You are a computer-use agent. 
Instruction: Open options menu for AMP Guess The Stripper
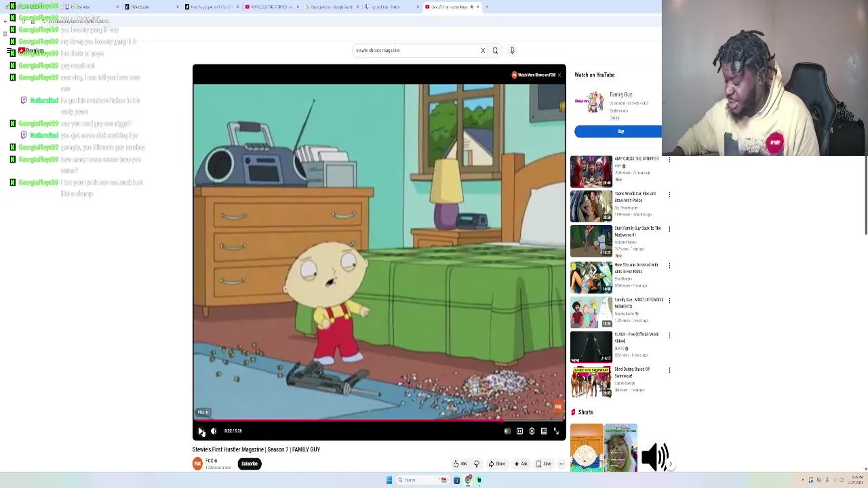coord(669,160)
